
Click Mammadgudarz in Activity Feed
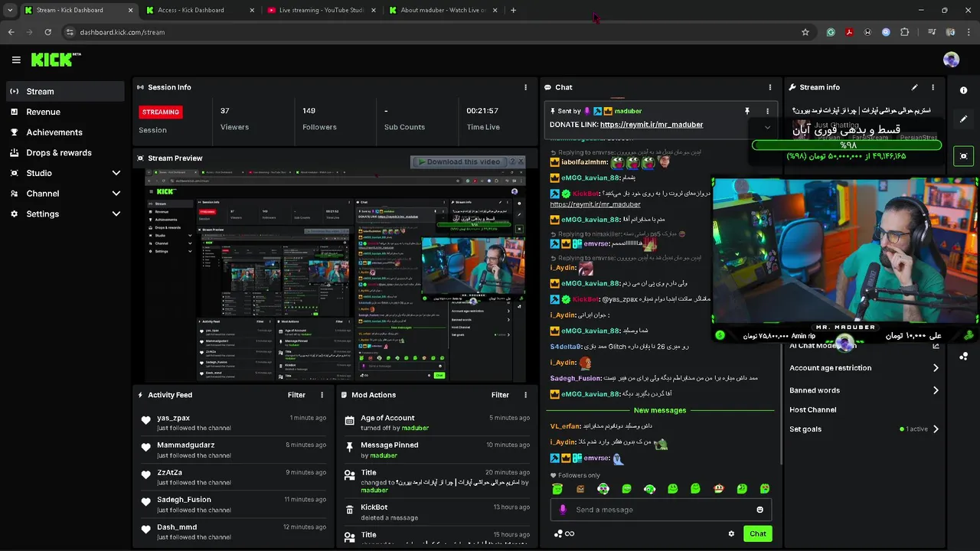[185, 445]
